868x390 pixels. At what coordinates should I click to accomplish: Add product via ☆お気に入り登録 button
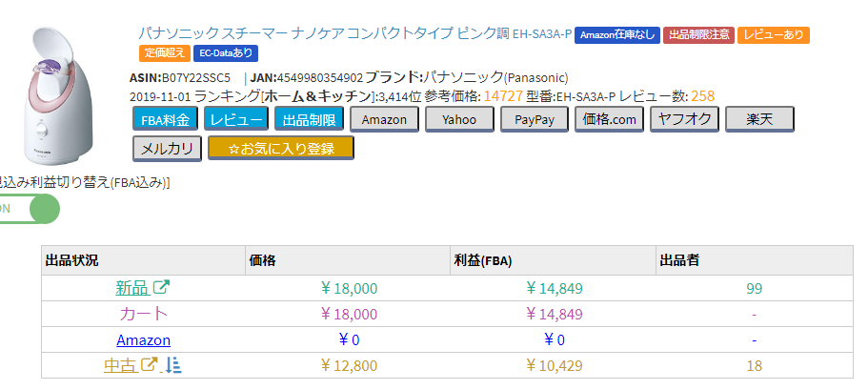(x=281, y=149)
